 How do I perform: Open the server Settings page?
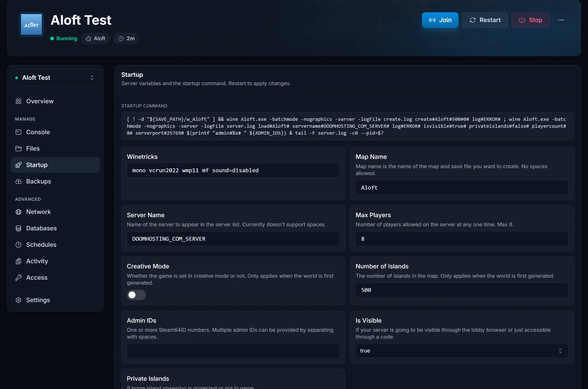[55, 300]
